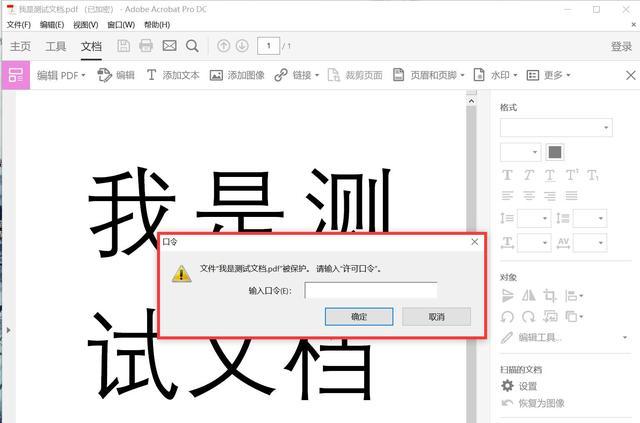
Task: Toggle bold text formatting
Action: (x=507, y=175)
